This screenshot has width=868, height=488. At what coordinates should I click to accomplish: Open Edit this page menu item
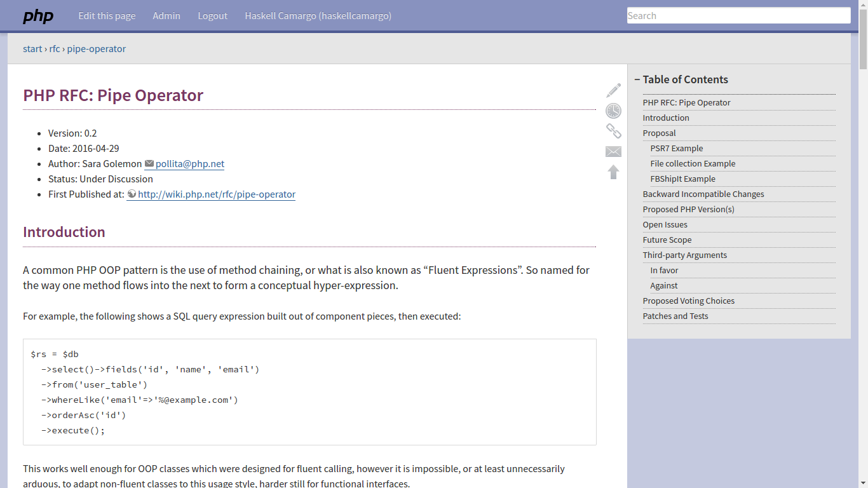coord(107,16)
